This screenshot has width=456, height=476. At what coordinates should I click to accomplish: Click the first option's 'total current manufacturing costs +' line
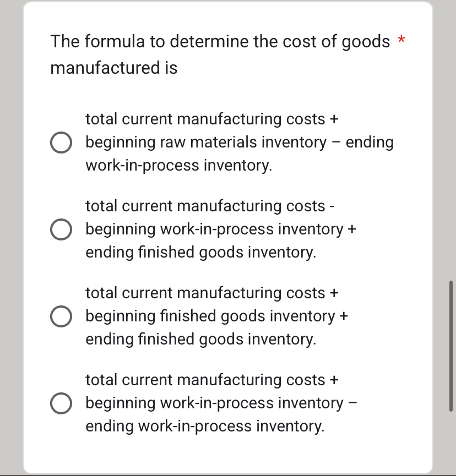click(x=211, y=119)
